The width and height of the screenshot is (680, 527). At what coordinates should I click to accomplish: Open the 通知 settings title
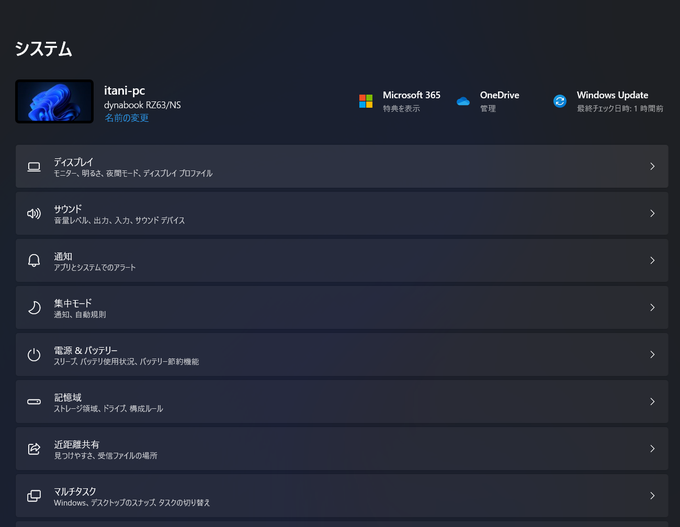63,256
